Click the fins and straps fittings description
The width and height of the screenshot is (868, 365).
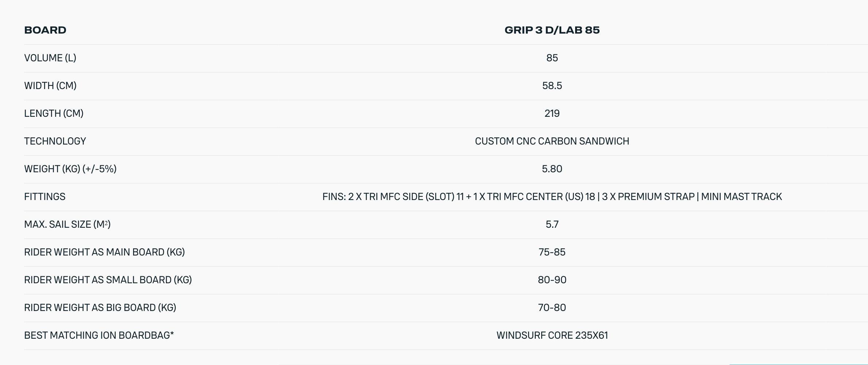(x=552, y=197)
